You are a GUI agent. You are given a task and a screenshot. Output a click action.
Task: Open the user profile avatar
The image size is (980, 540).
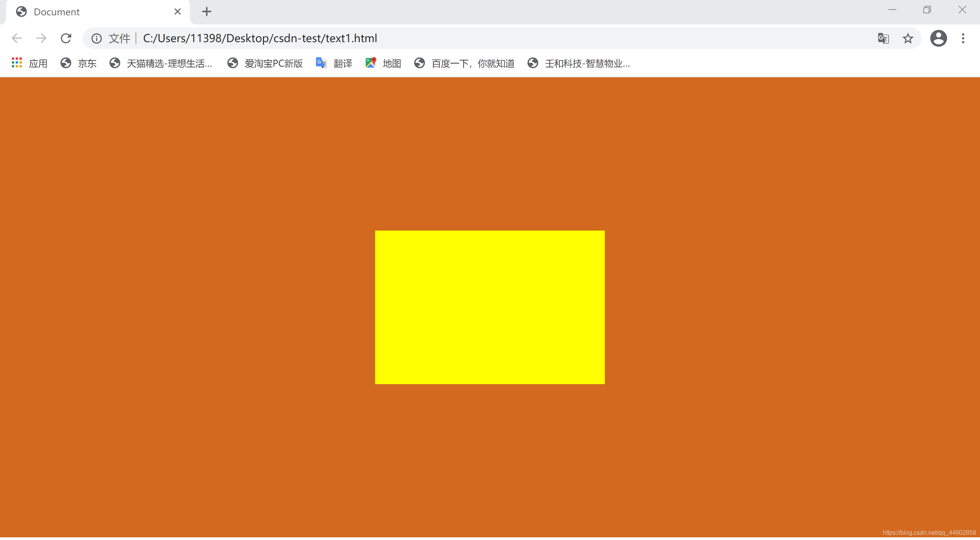[939, 38]
